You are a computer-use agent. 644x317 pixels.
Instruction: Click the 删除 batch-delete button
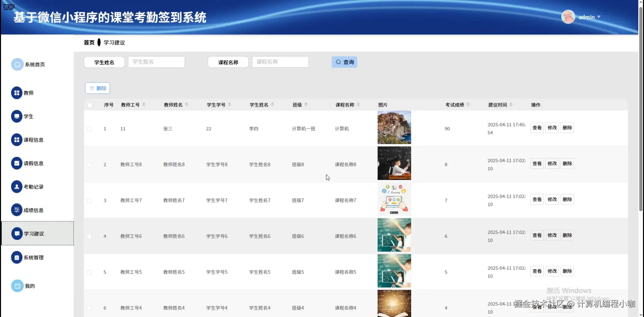tap(98, 88)
